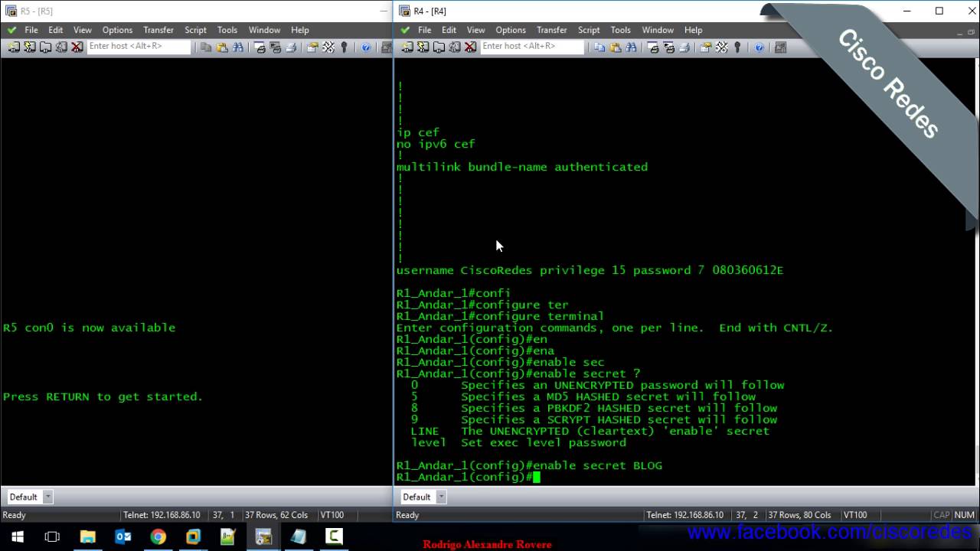This screenshot has width=980, height=551.
Task: Open Outlook from taskbar
Action: 122,536
